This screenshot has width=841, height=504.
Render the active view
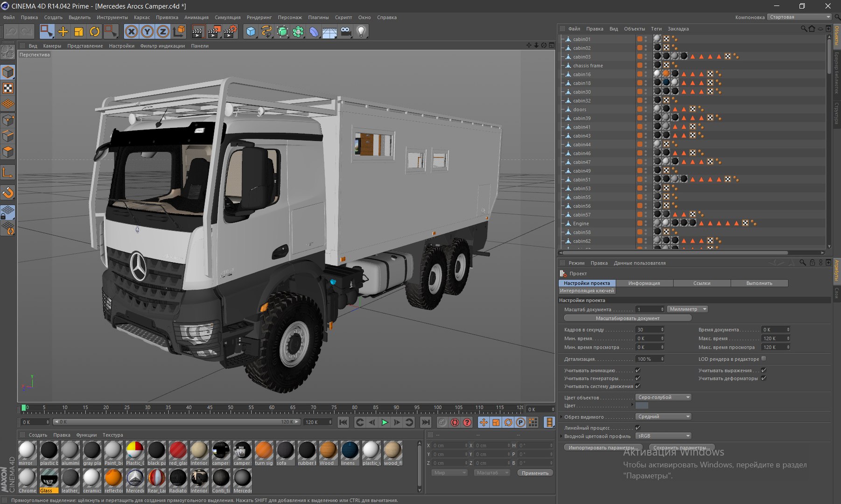coord(198,31)
